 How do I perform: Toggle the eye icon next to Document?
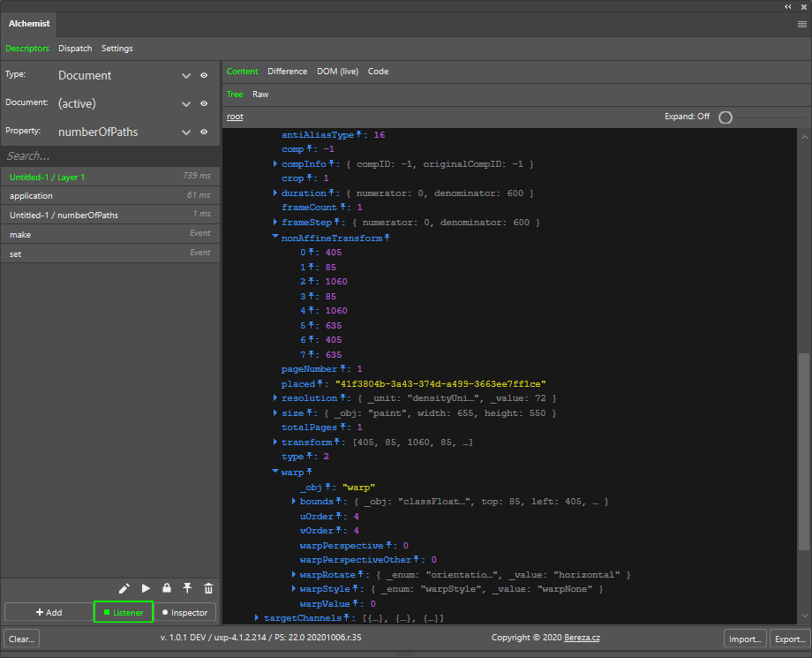(204, 103)
